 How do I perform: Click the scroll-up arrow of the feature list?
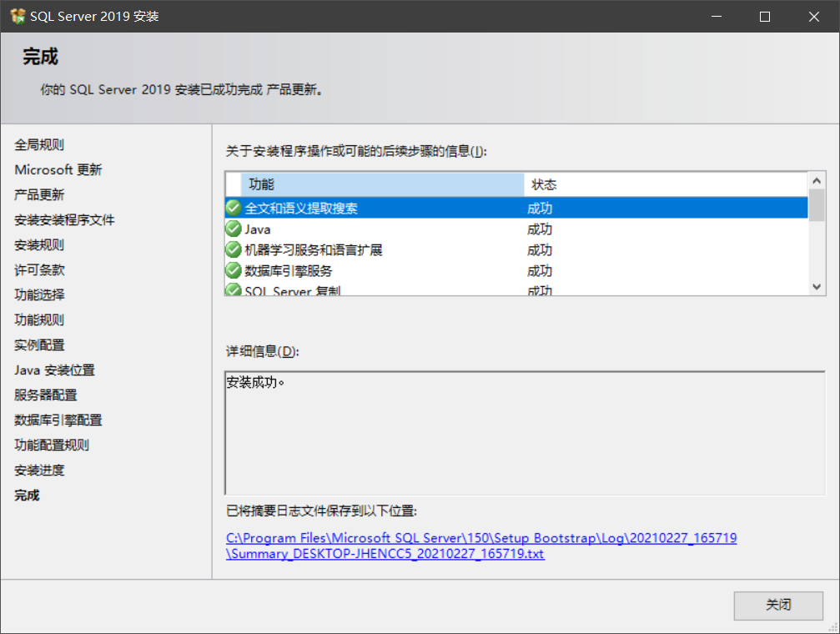tap(817, 181)
